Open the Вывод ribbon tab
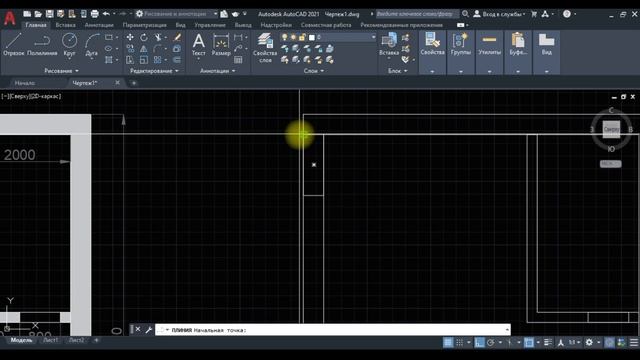The height and width of the screenshot is (360, 640). coord(243,25)
